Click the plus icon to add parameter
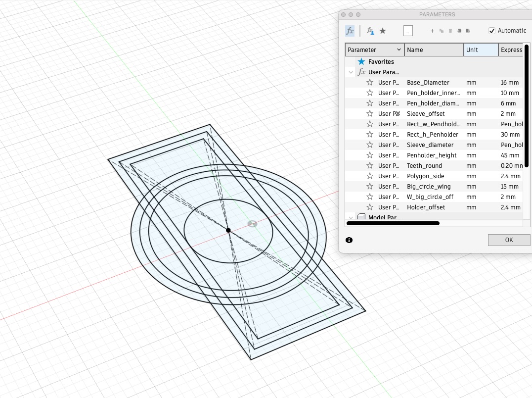 pyautogui.click(x=432, y=31)
